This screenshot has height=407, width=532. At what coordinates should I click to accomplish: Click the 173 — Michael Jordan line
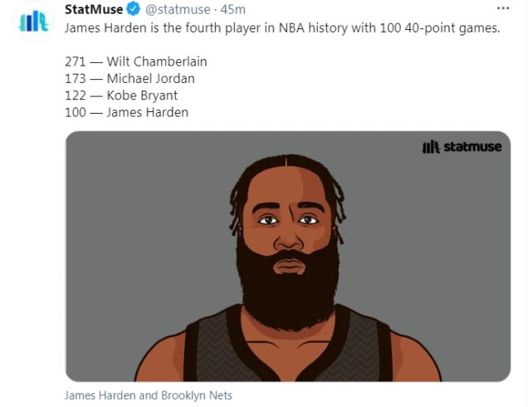pos(129,79)
